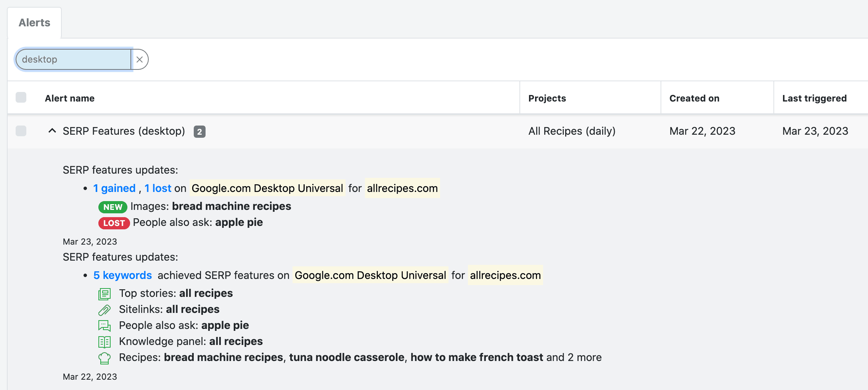Click the 'Mar 22, 2023' update date label
Viewport: 868px width, 390px height.
(90, 377)
